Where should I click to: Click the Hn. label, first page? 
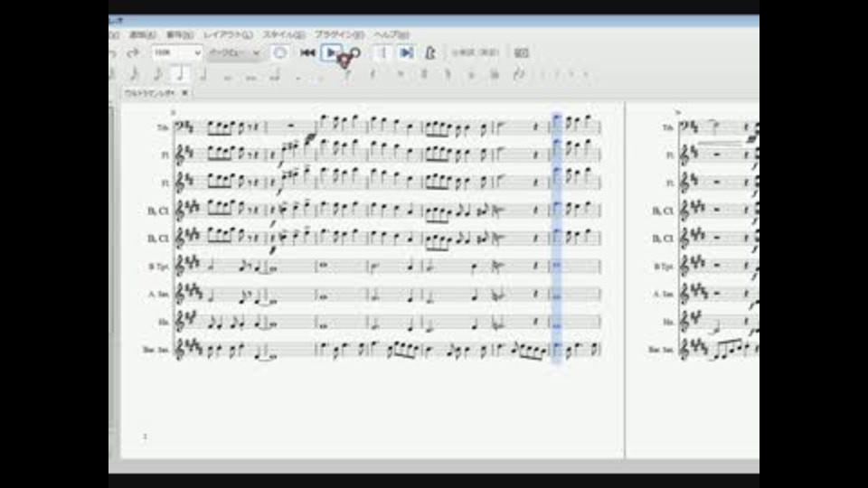pyautogui.click(x=164, y=322)
